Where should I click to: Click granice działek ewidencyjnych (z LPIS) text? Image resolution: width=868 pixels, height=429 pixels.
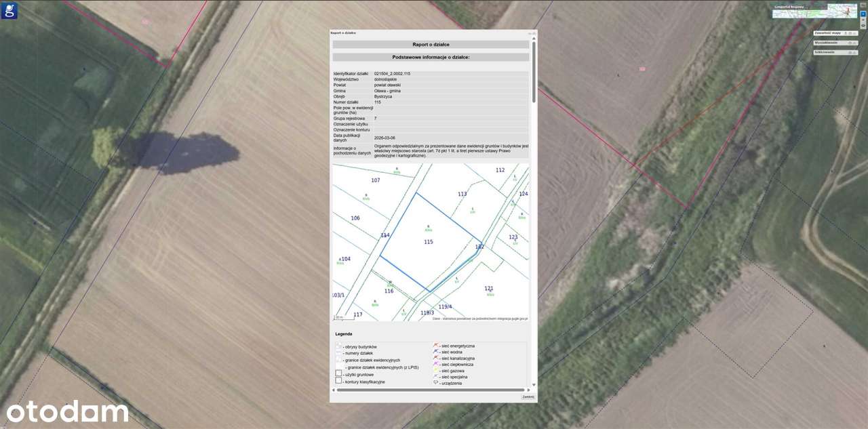pos(383,367)
